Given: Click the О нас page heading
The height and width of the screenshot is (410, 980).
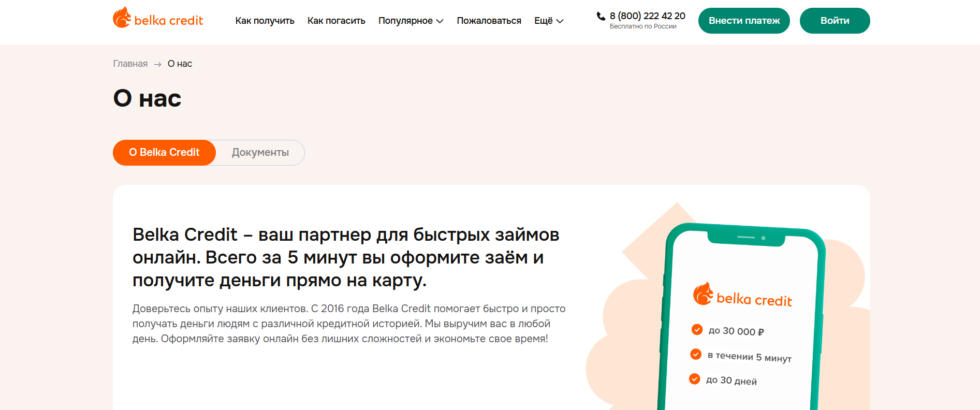Looking at the screenshot, I should pyautogui.click(x=148, y=98).
